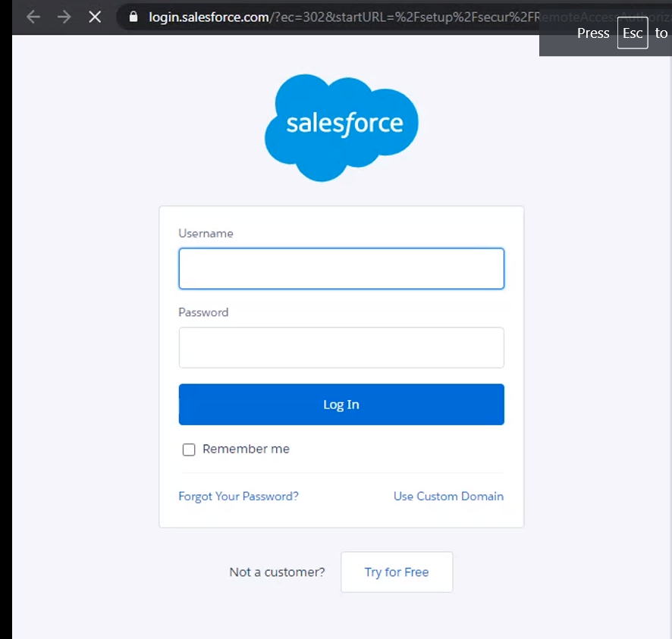
Task: Stop page loading with the X icon
Action: [95, 17]
